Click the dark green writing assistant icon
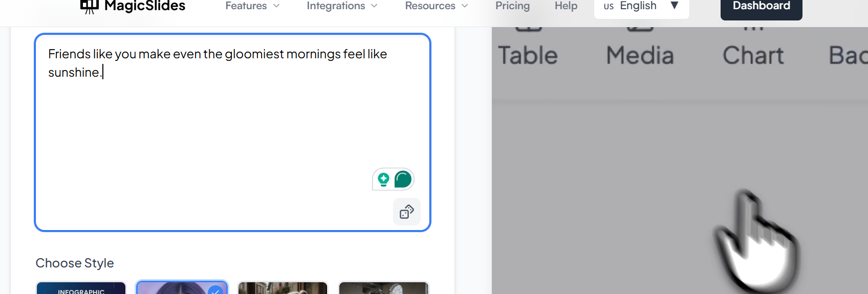 403,179
